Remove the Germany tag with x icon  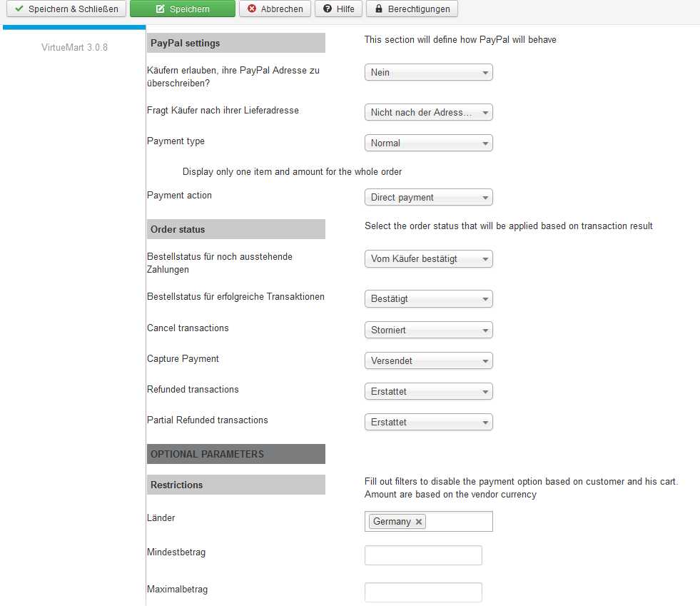[x=419, y=522]
